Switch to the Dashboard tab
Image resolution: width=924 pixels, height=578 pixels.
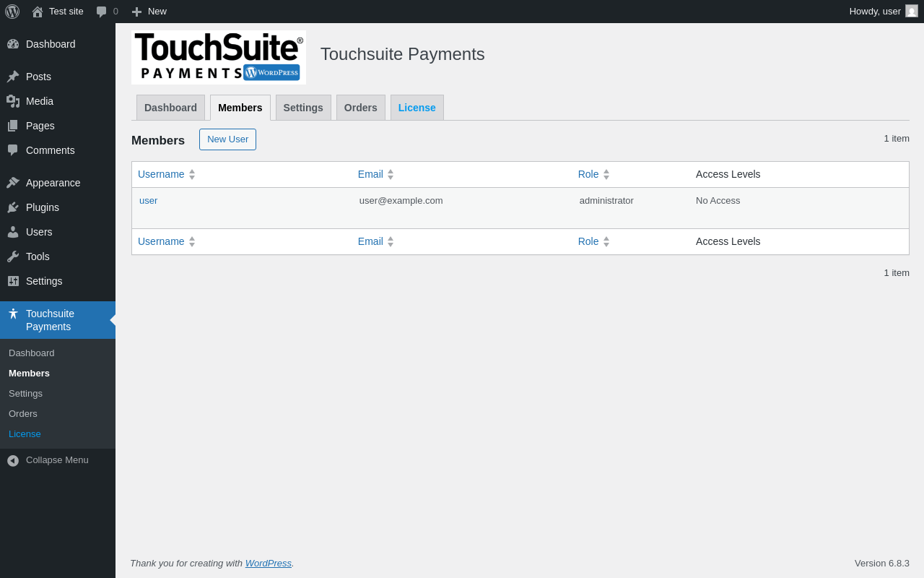(170, 108)
